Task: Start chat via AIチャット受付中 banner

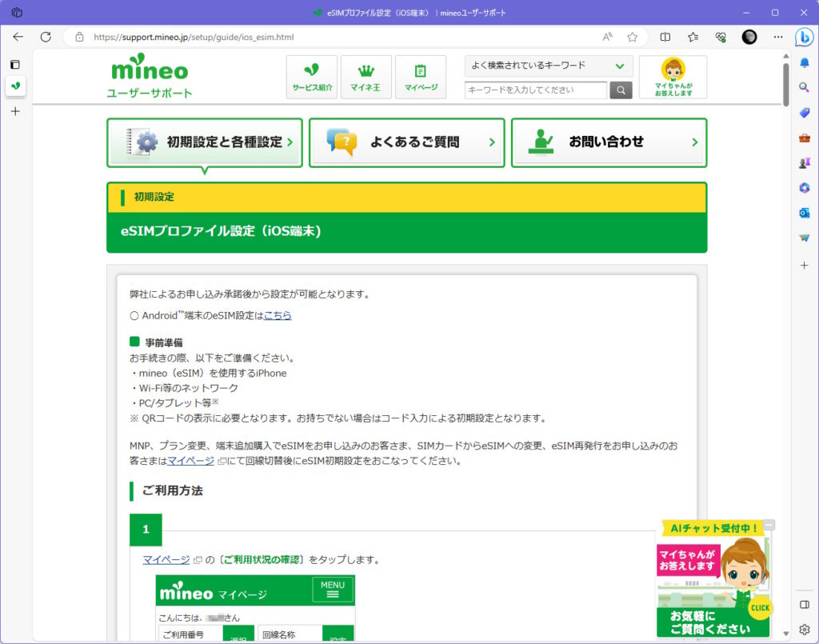Action: 713,528
